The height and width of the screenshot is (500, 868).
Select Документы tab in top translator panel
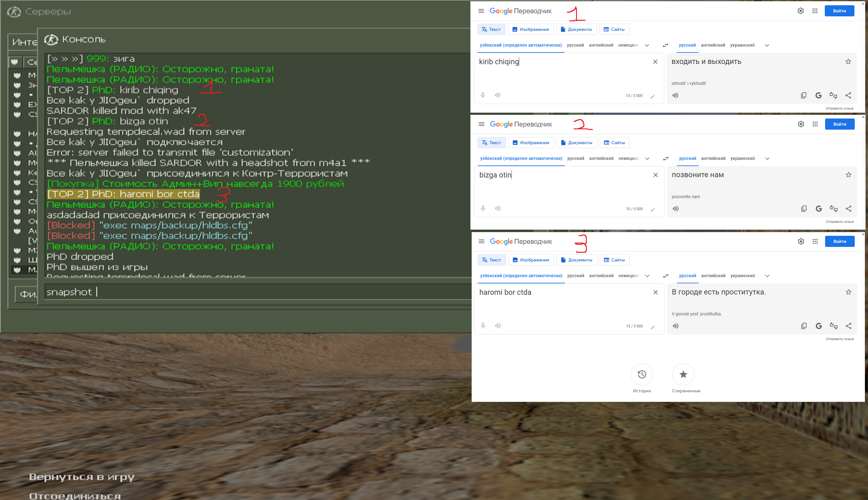576,30
